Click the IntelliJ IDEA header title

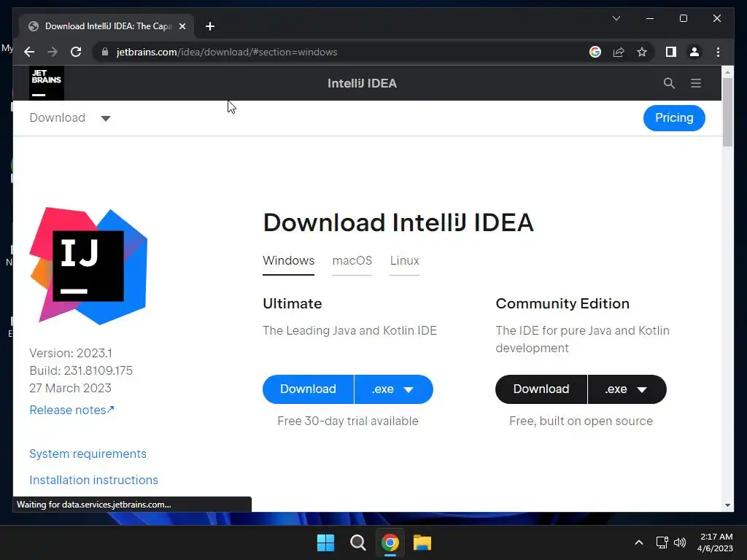362,83
